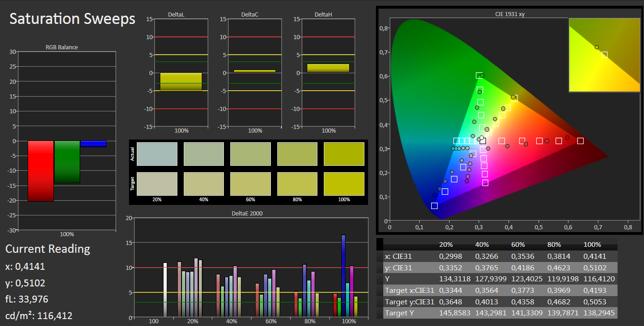Click the y: 0,5102 current reading

click(25, 283)
